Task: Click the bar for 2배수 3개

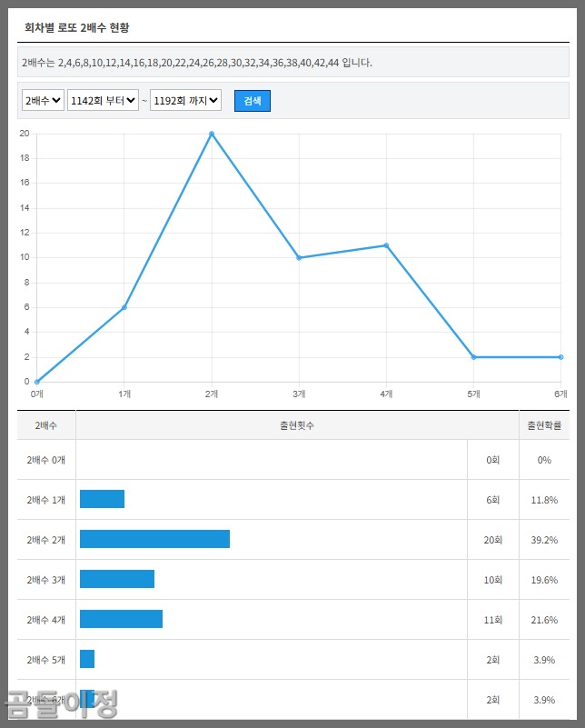Action: tap(117, 579)
